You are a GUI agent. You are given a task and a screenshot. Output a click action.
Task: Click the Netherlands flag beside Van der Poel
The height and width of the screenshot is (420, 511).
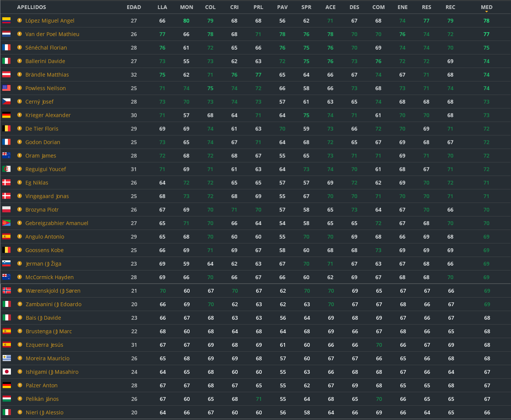[6, 34]
